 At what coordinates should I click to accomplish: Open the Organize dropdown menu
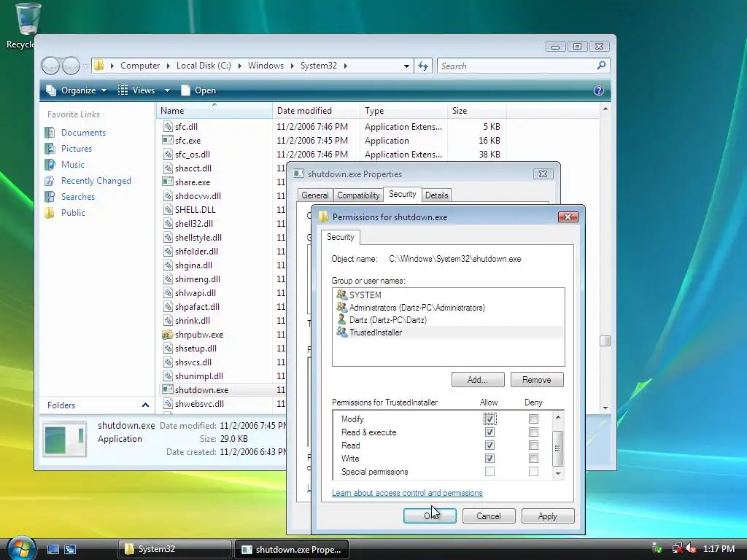(76, 90)
